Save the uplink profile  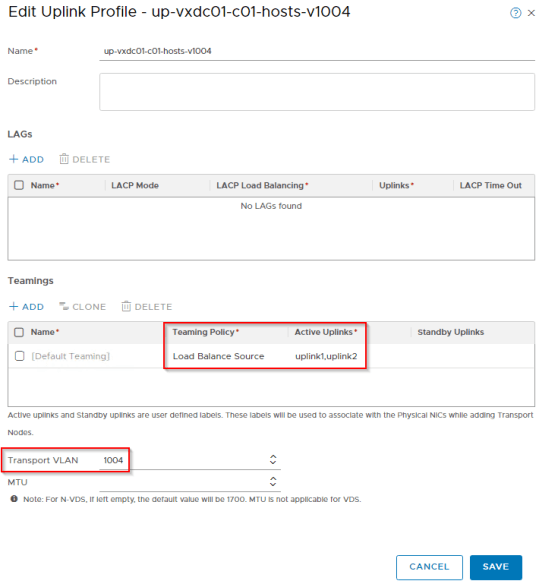(495, 567)
